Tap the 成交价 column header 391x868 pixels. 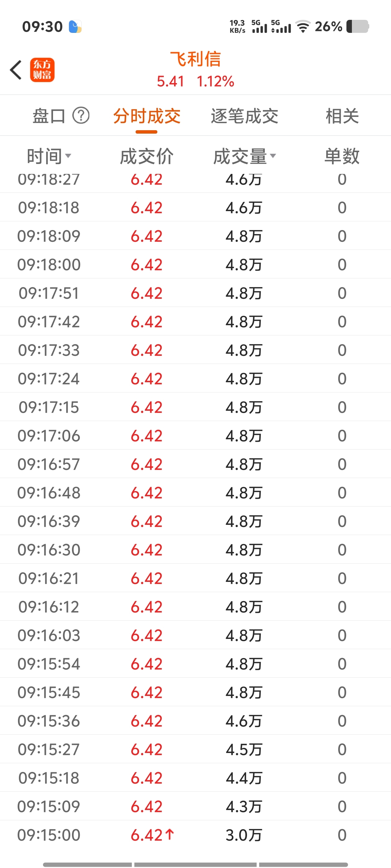click(x=147, y=156)
